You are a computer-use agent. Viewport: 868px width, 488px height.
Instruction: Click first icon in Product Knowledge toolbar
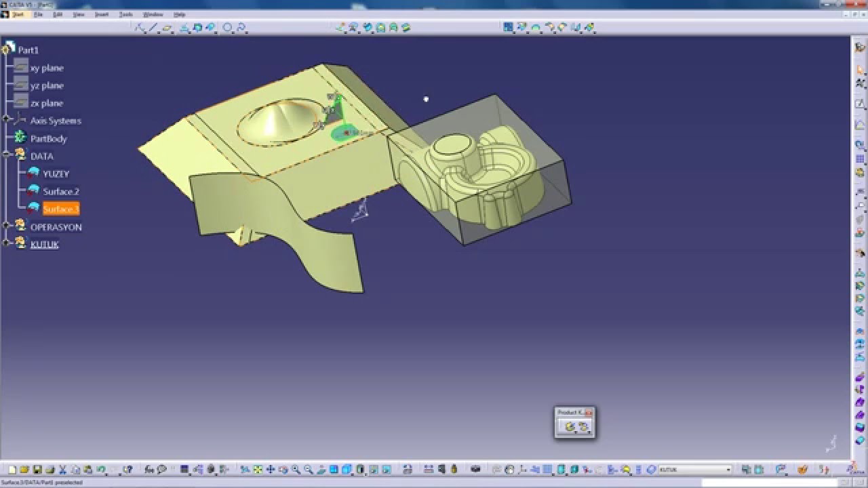570,426
